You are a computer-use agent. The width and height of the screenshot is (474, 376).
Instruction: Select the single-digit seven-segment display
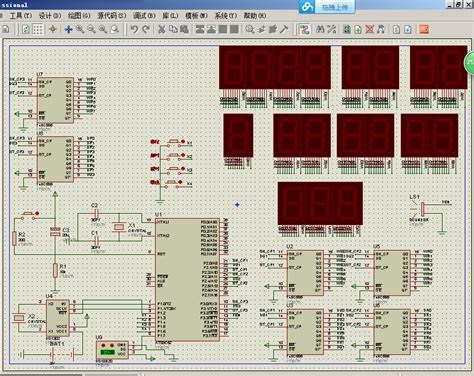coord(238,135)
